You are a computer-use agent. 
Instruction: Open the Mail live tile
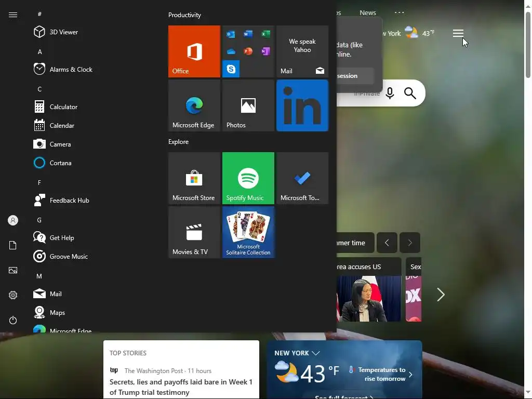(302, 51)
